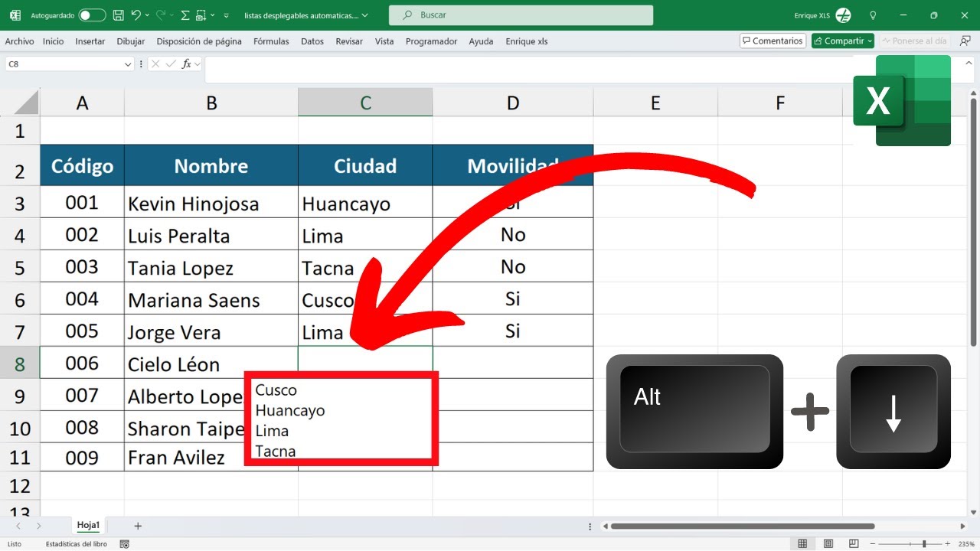Screen dimensions: 980x551
Task: Click the Nombre header cell
Action: 211,165
